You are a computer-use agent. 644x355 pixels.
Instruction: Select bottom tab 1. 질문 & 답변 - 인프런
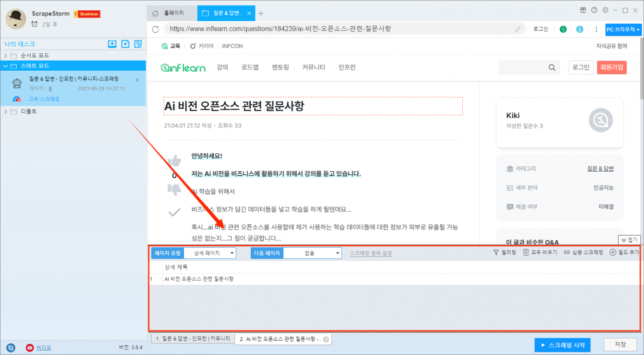(x=193, y=339)
